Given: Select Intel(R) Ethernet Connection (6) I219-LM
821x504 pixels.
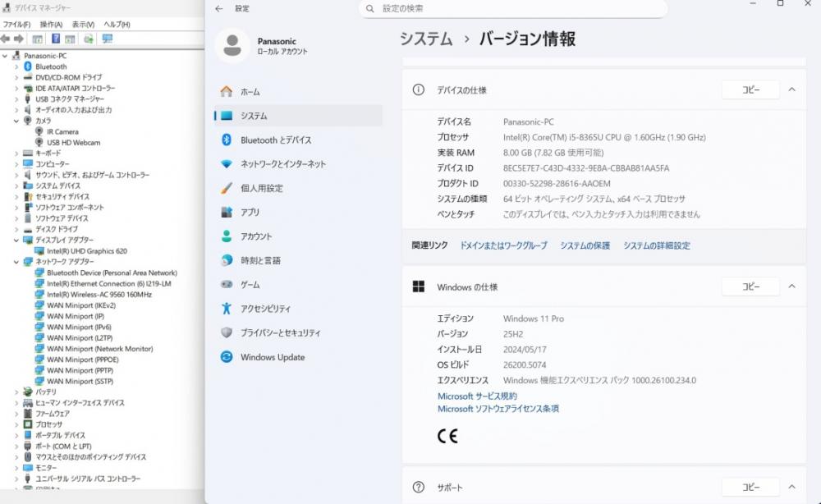Looking at the screenshot, I should click(109, 283).
